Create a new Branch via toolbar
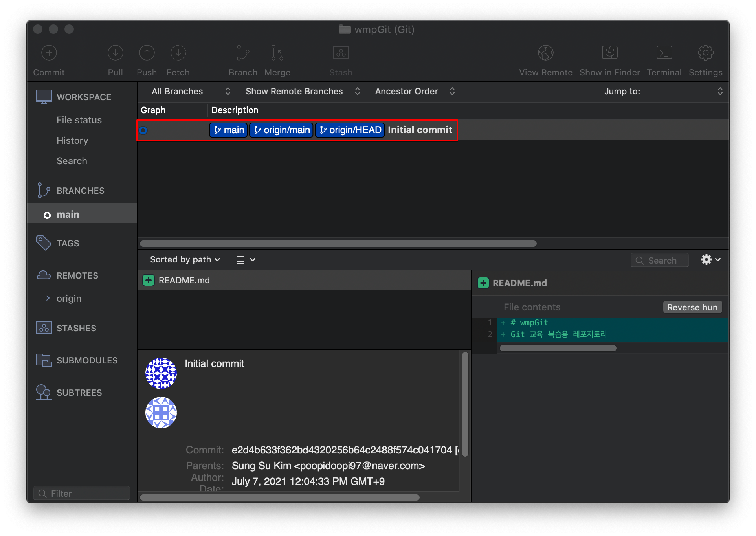The height and width of the screenshot is (536, 756). coord(243,53)
